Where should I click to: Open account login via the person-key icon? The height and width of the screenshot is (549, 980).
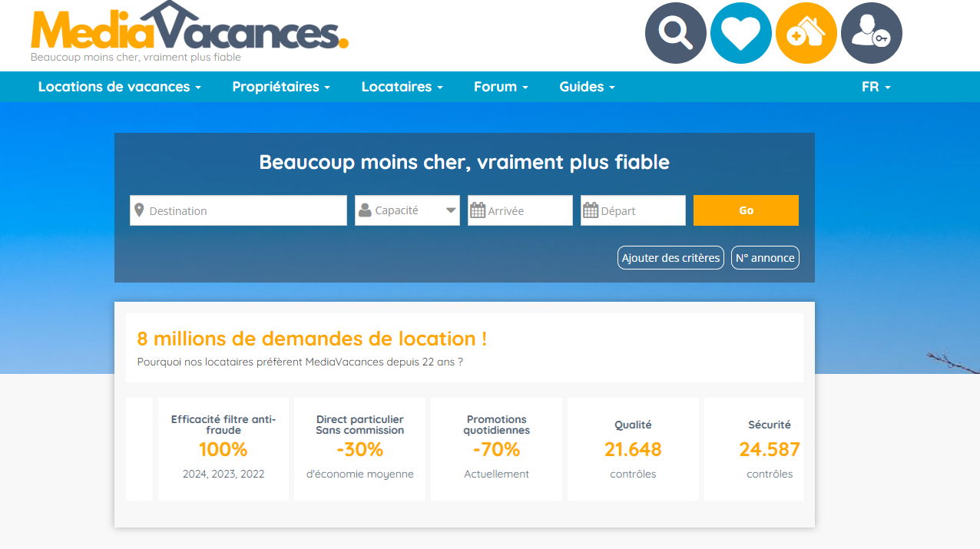871,32
